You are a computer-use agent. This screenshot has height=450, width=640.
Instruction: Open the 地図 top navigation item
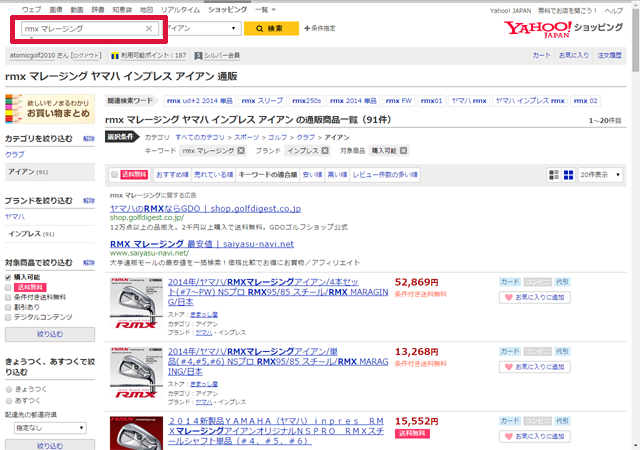click(x=146, y=9)
